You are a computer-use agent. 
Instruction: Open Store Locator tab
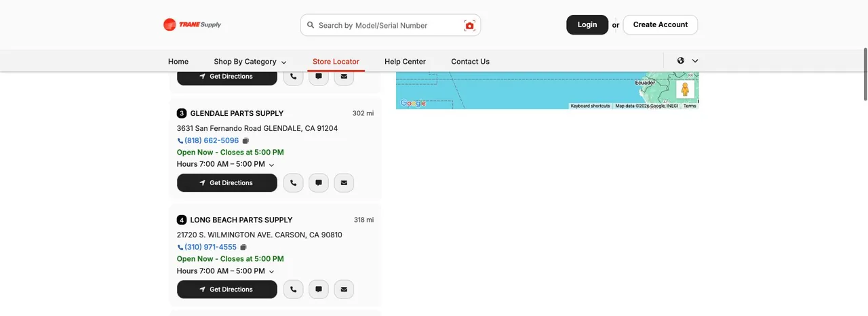[336, 61]
